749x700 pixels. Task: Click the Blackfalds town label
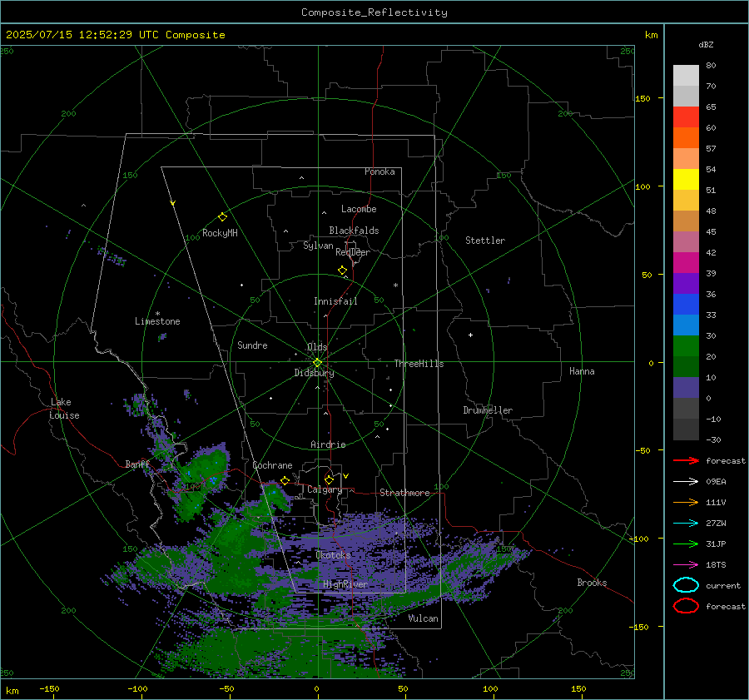point(354,231)
